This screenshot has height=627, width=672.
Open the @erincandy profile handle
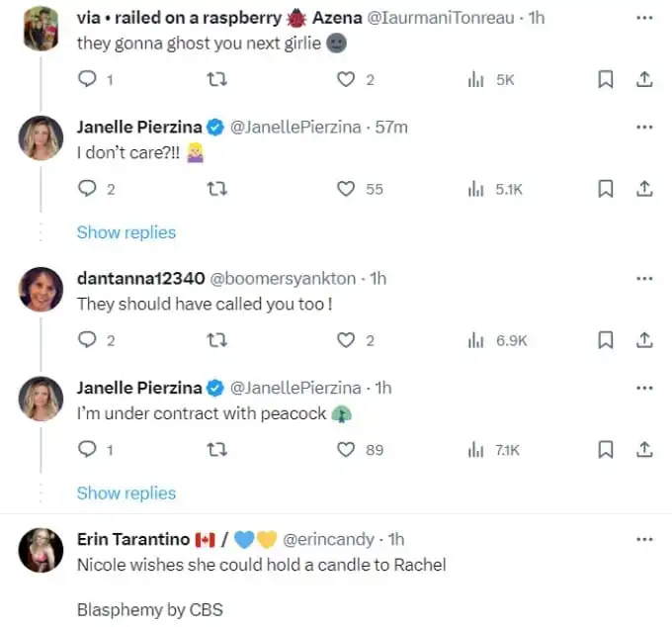[328, 540]
